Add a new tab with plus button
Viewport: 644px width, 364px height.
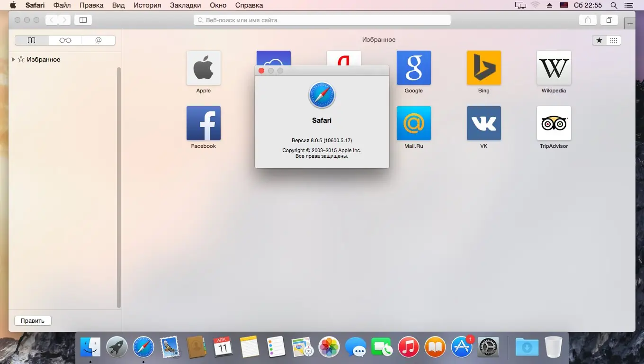(x=630, y=23)
